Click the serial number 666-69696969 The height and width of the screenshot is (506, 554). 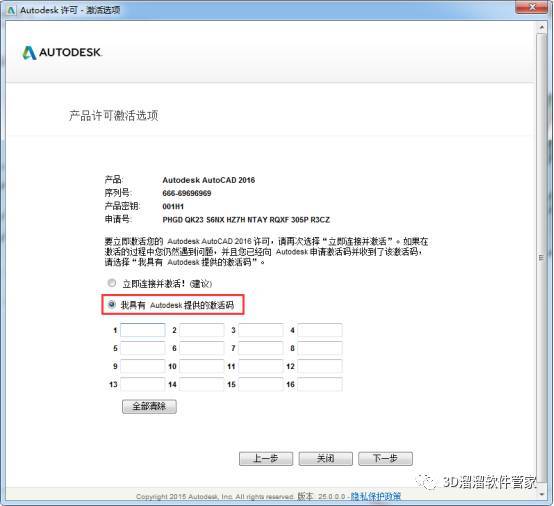[x=187, y=193]
